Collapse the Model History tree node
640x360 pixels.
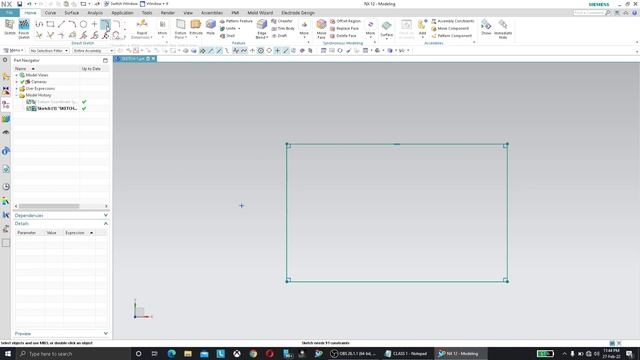17,95
